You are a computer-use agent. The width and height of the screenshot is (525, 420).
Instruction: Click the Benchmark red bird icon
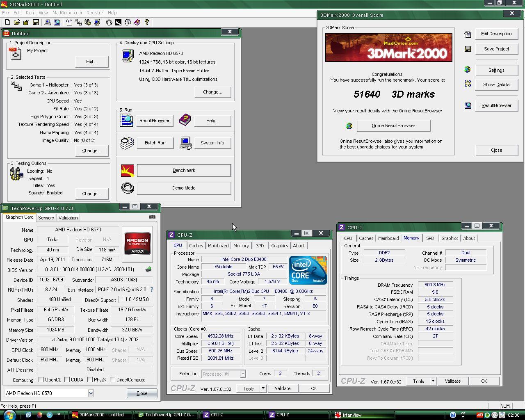[128, 170]
